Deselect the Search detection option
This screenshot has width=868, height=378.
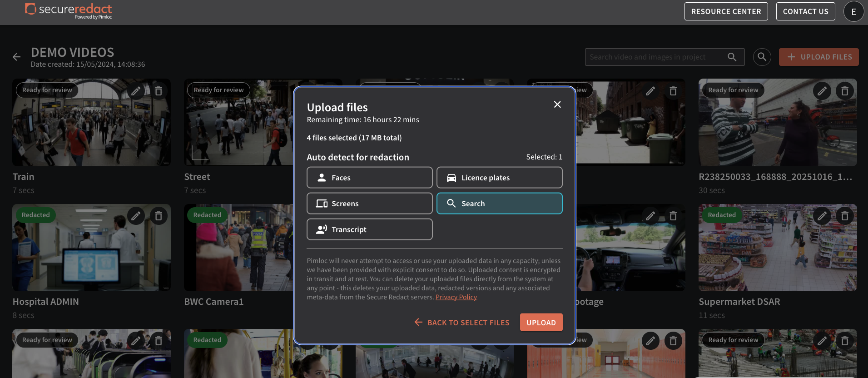click(x=499, y=204)
